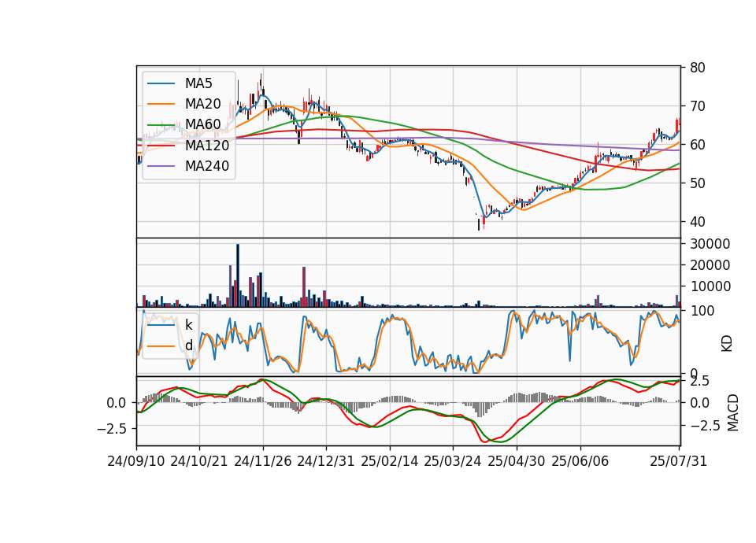The width and height of the screenshot is (756, 543).
Task: Click the 10000 volume axis label
Action: (x=710, y=286)
